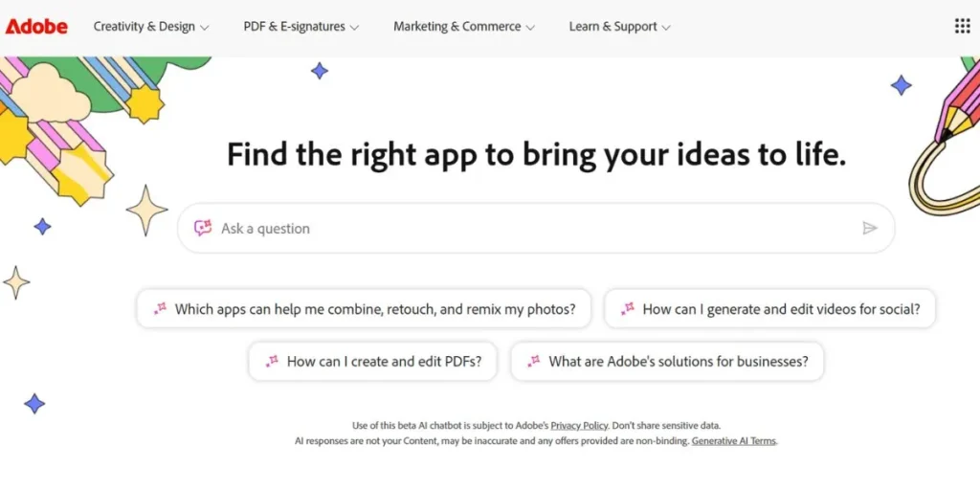The image size is (980, 490).
Task: Open the app switcher grid icon
Action: click(962, 27)
